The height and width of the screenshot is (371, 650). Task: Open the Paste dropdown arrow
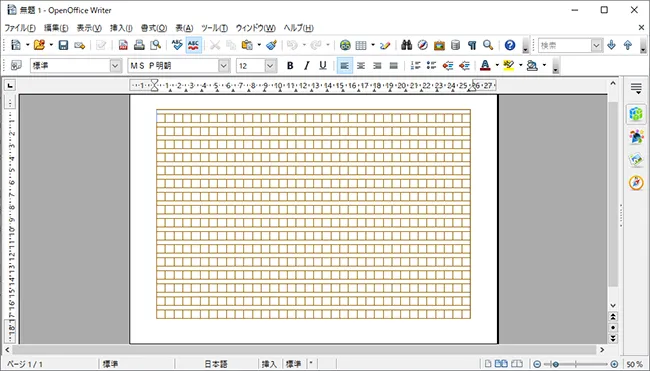click(259, 45)
